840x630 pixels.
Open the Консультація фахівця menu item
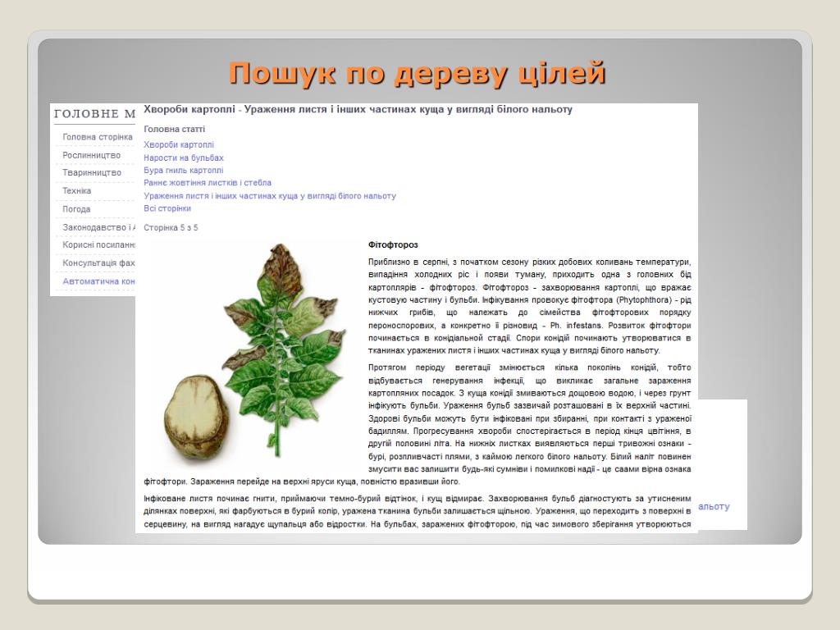pyautogui.click(x=98, y=263)
